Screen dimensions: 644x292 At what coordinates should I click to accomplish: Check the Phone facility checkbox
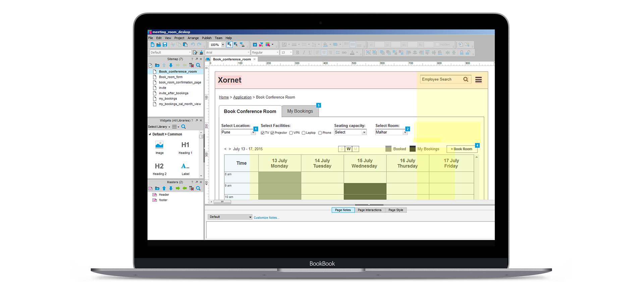pyautogui.click(x=320, y=133)
